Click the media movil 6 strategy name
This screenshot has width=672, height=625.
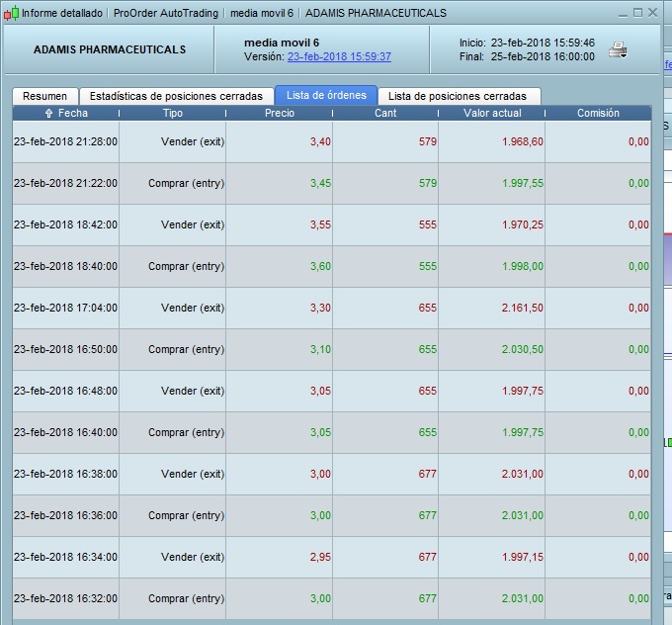pyautogui.click(x=282, y=43)
